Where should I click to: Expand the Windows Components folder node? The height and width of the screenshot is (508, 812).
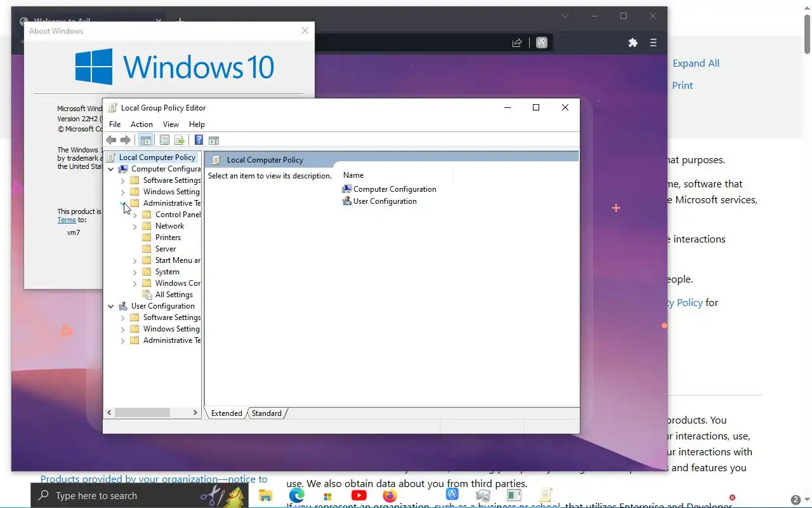pyautogui.click(x=135, y=283)
